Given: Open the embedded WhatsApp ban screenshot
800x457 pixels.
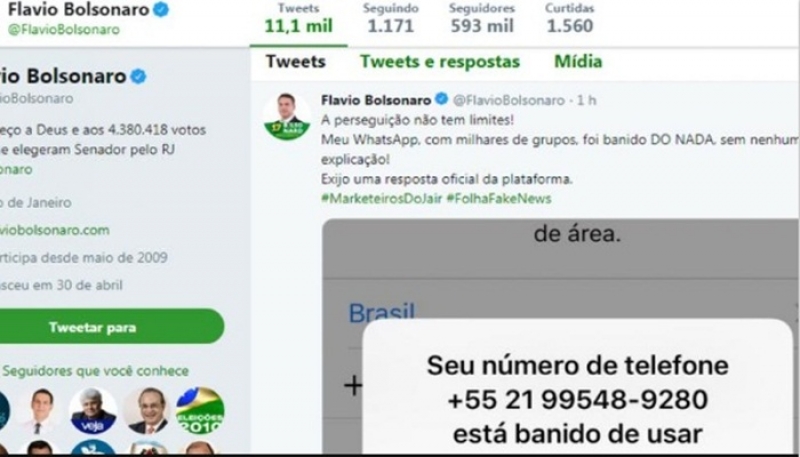Looking at the screenshot, I should (560, 336).
